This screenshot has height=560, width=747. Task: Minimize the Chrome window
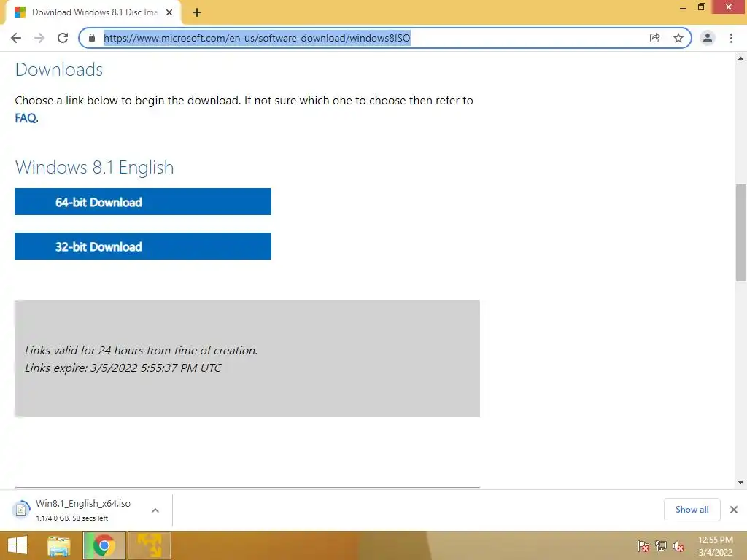[x=683, y=7]
